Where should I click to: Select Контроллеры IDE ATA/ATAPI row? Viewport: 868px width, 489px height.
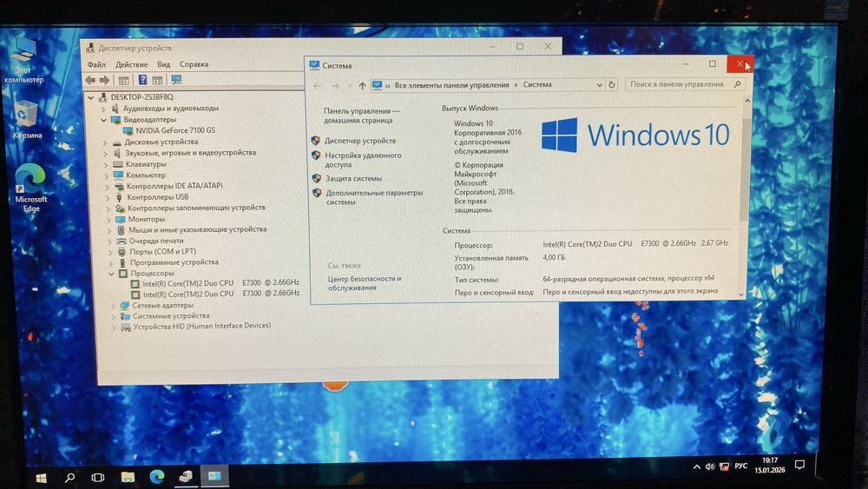pos(174,186)
